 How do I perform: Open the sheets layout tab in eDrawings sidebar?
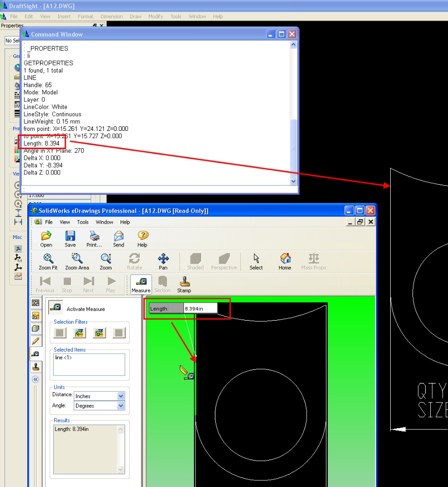[x=35, y=303]
